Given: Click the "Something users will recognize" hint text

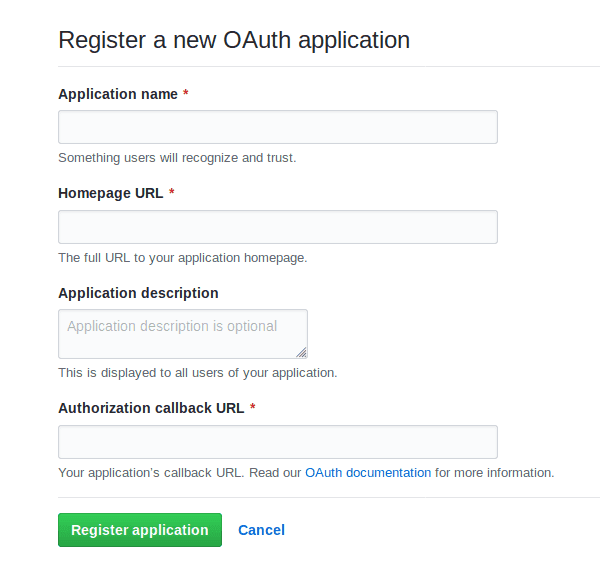Looking at the screenshot, I should click(x=177, y=157).
